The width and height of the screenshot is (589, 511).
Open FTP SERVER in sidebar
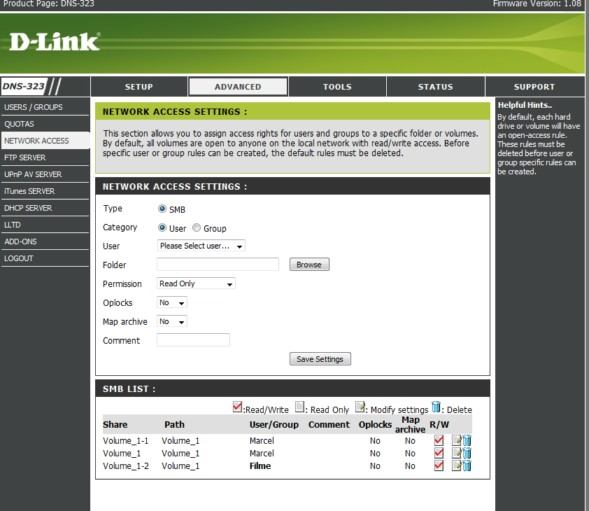(x=45, y=157)
